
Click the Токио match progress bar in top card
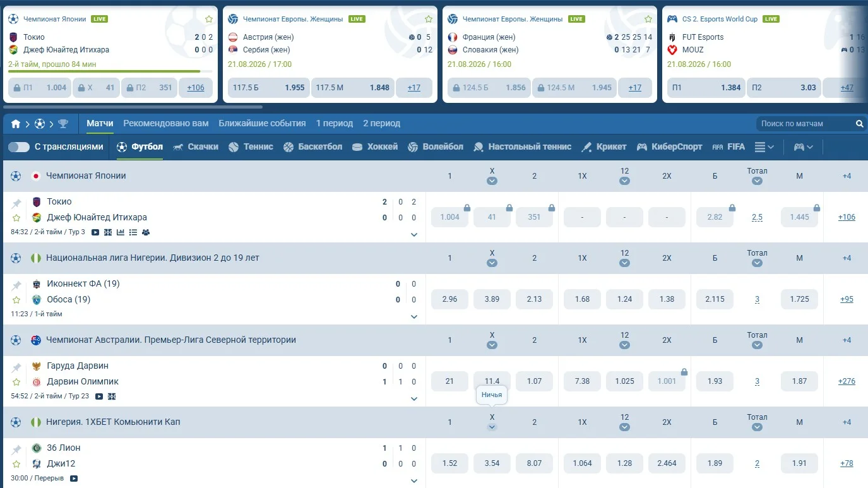(110, 71)
